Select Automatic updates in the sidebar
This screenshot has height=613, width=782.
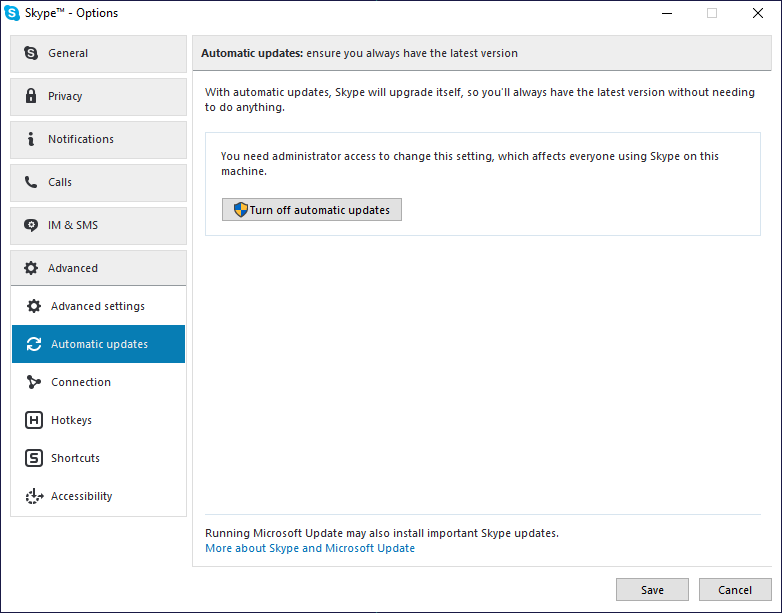pos(98,344)
